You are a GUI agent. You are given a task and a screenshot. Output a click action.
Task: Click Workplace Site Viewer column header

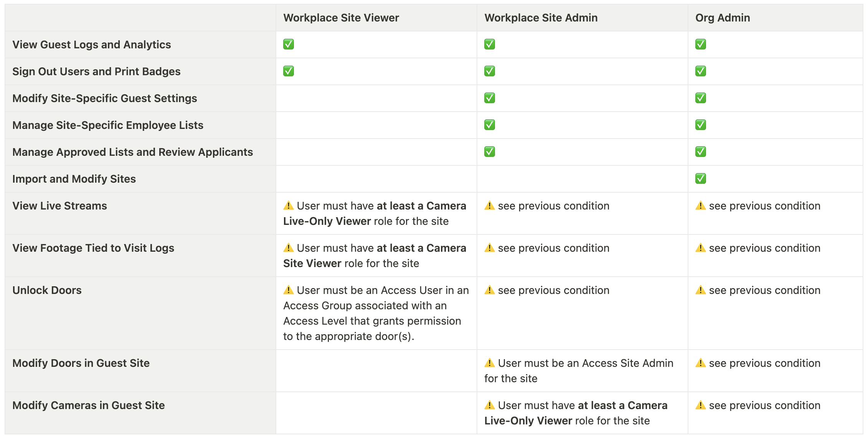click(341, 18)
